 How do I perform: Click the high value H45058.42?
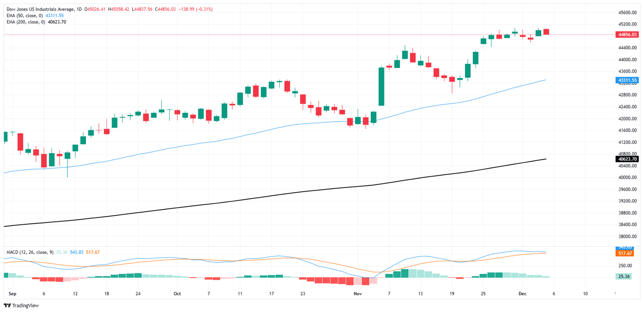(119, 9)
